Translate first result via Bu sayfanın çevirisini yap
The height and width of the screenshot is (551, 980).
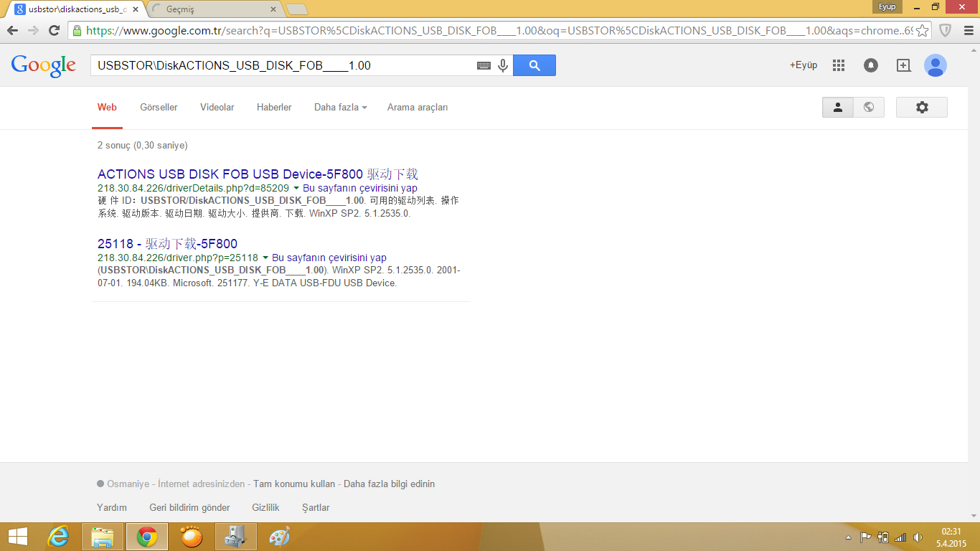(x=360, y=188)
